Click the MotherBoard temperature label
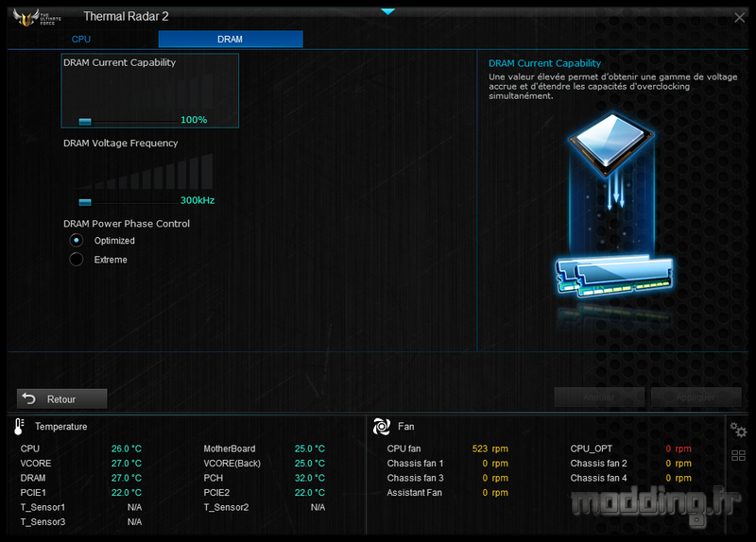Viewport: 756px width, 542px height. 230,449
